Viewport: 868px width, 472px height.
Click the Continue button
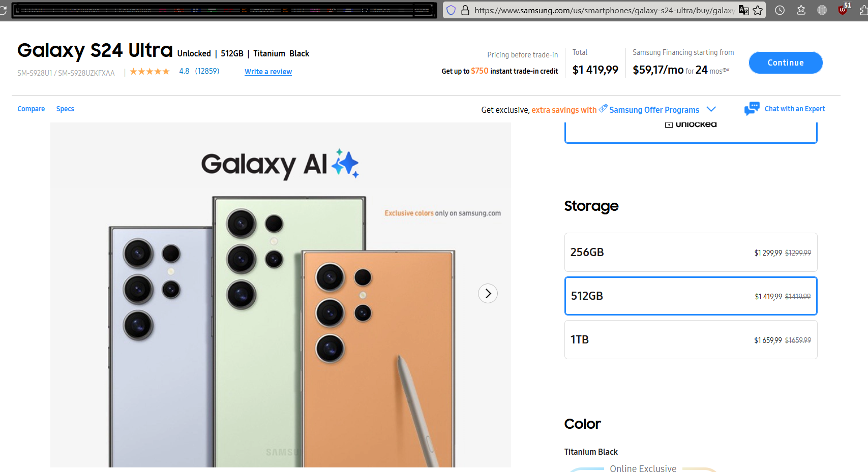point(786,62)
